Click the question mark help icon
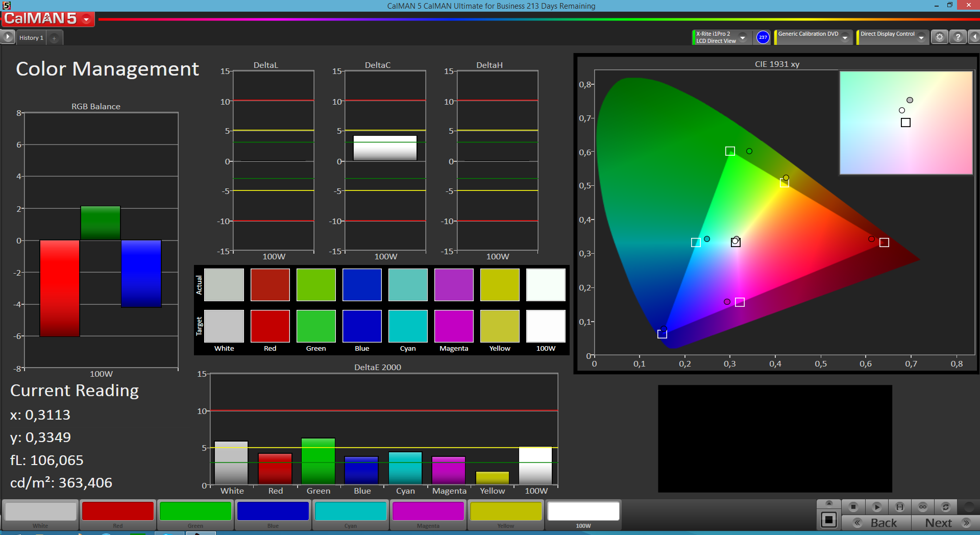Viewport: 980px width, 535px height. click(x=958, y=37)
